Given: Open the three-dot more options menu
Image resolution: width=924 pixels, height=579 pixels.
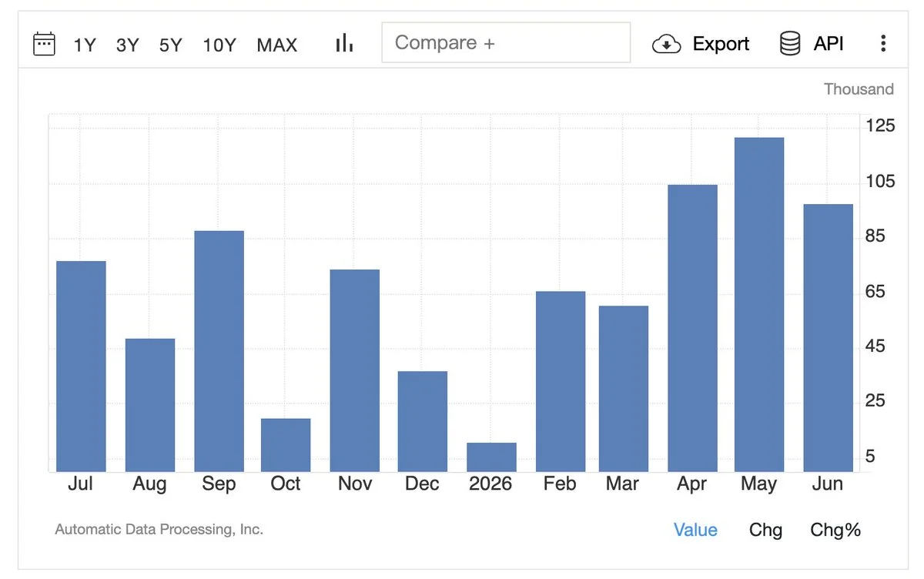Looking at the screenshot, I should pos(883,44).
